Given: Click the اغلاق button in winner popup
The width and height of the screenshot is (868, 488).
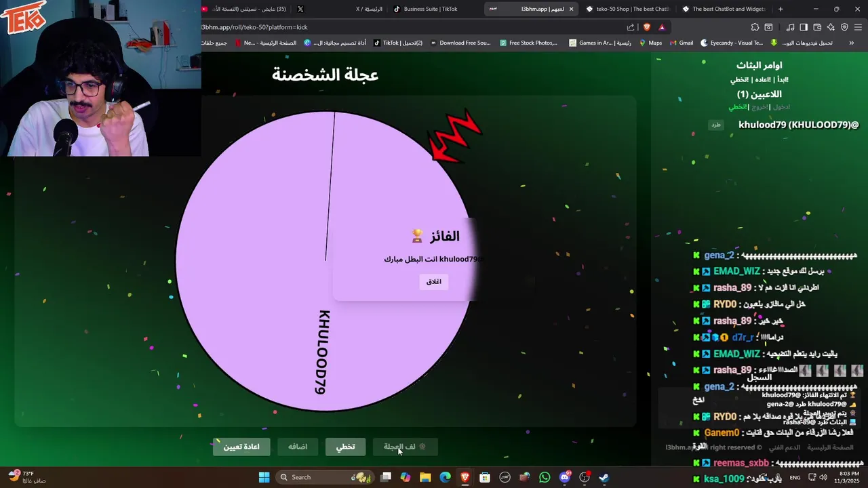Looking at the screenshot, I should (434, 281).
